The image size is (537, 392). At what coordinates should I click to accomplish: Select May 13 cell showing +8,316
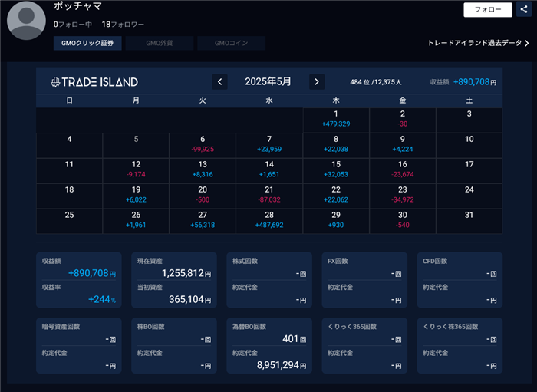pyautogui.click(x=203, y=171)
